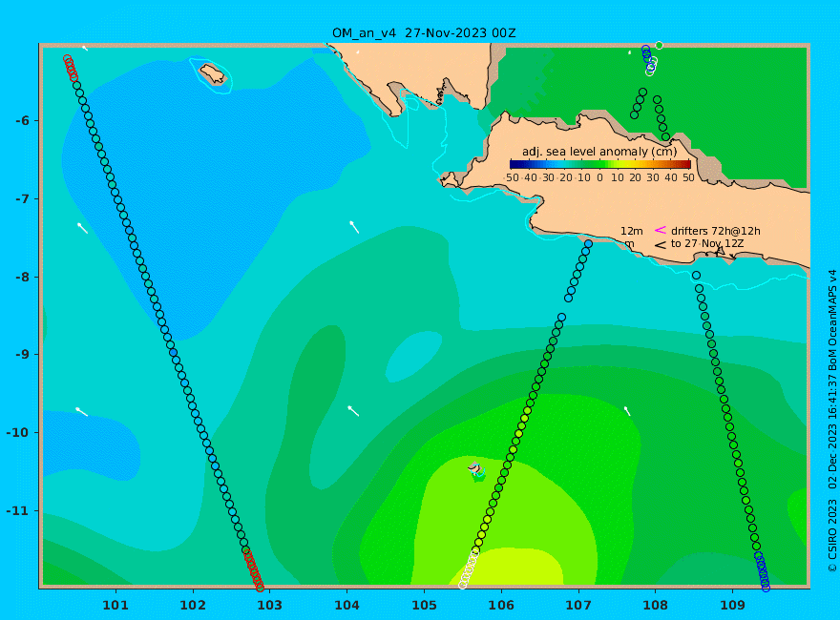Click the small island outlined in cyan near 102E

click(213, 74)
